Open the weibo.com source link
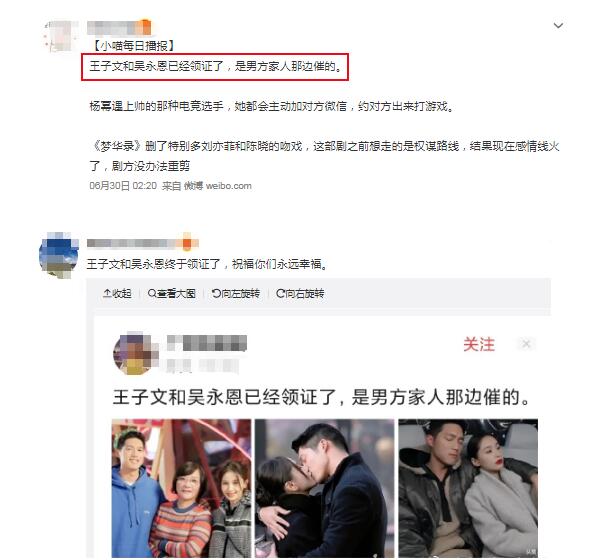Viewport: 600px width, 560px height. click(228, 186)
